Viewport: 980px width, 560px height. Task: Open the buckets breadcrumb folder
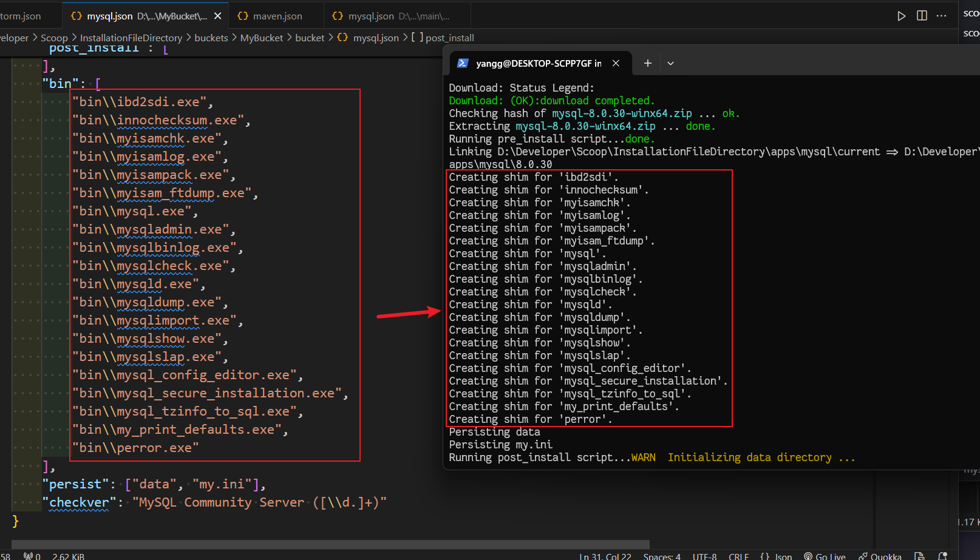(x=211, y=38)
